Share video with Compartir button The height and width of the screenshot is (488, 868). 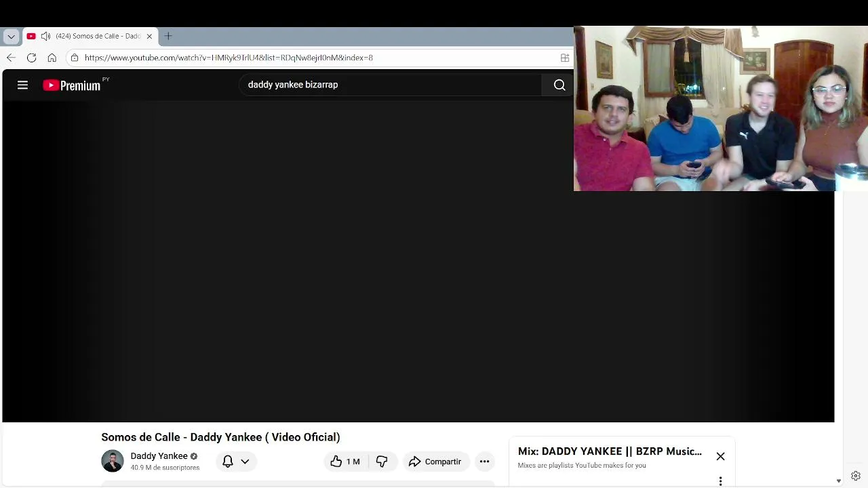tap(435, 462)
